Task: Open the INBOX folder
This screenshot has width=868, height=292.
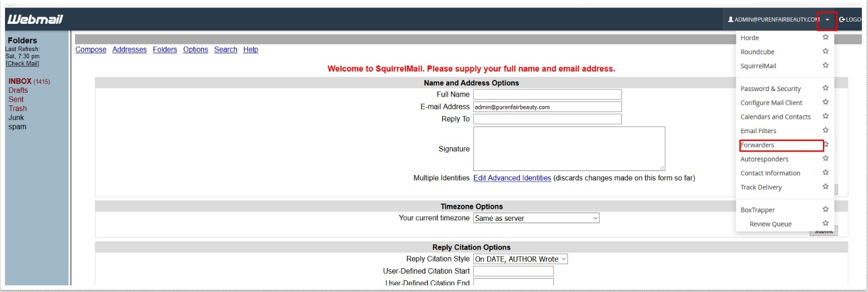Action: coord(20,82)
